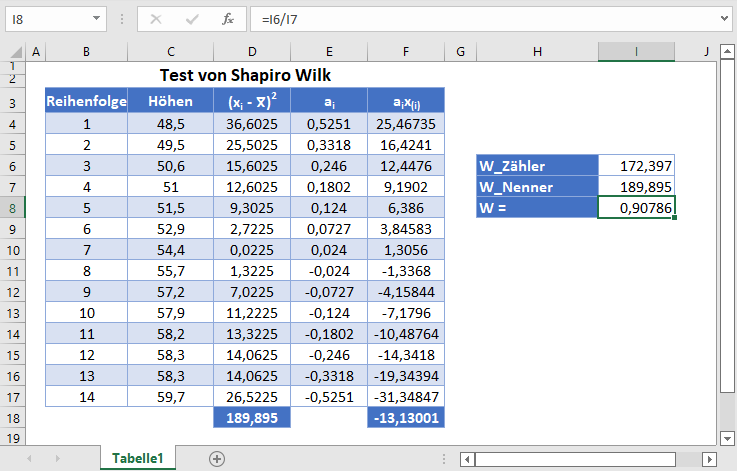Click the horizontal scrollbar thumb
Screen dimensions: 737x471
click(x=575, y=459)
